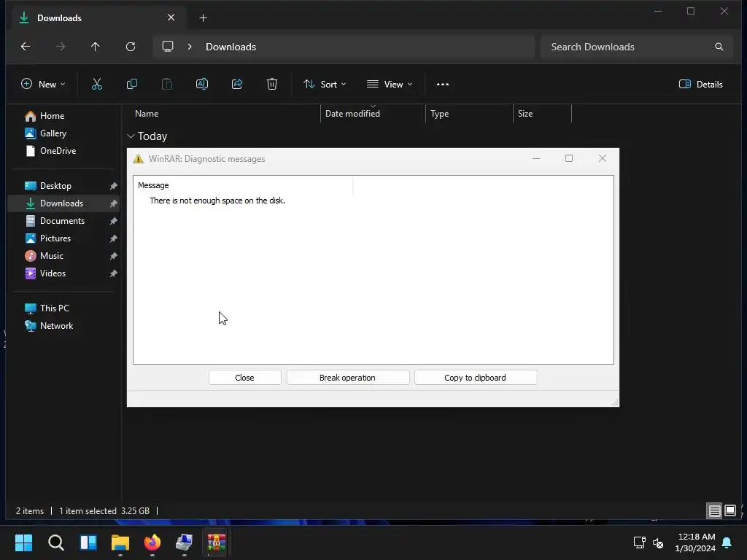Select Gallery in the navigation pane

(x=53, y=133)
